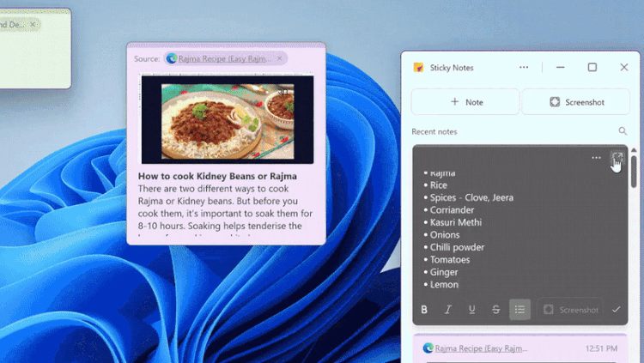
Task: Create a new note with the Note button
Action: [x=465, y=102]
